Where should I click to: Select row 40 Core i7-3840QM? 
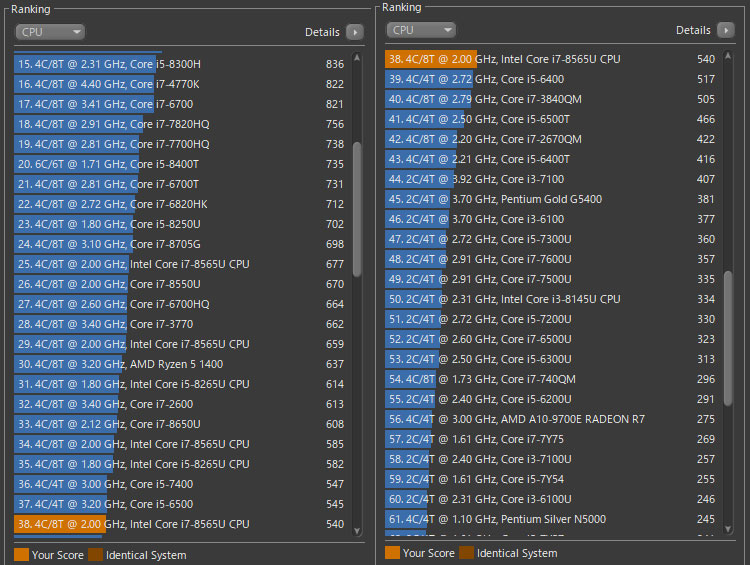coord(552,100)
